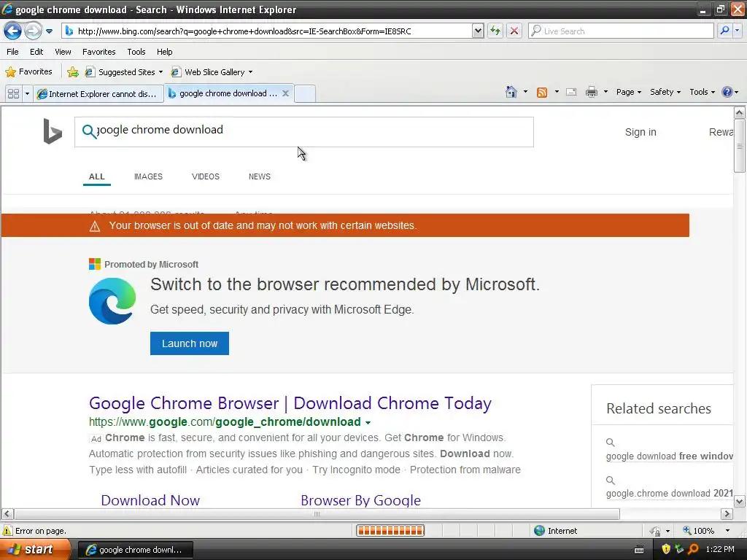Expand the tab list dropdown arrow
Image resolution: width=747 pixels, height=560 pixels.
click(x=27, y=93)
